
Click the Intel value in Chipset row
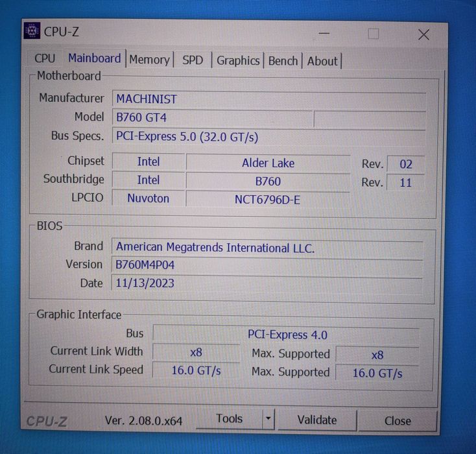tap(149, 161)
